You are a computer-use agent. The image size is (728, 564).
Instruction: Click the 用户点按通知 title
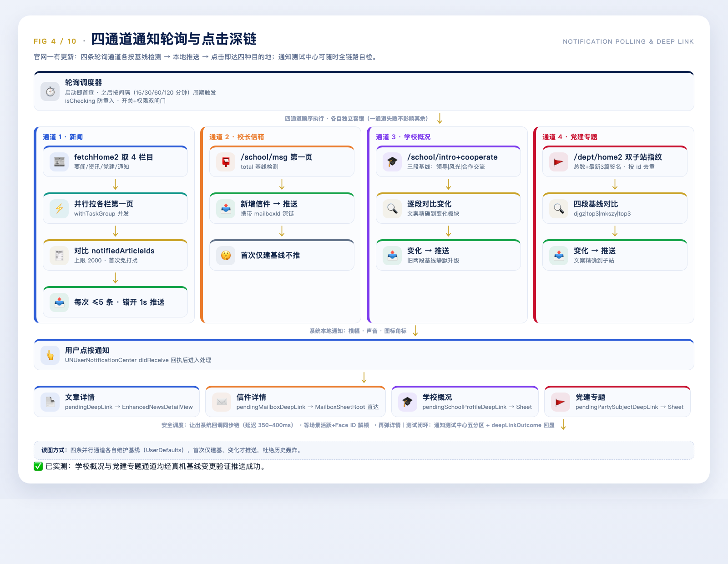[x=87, y=350]
